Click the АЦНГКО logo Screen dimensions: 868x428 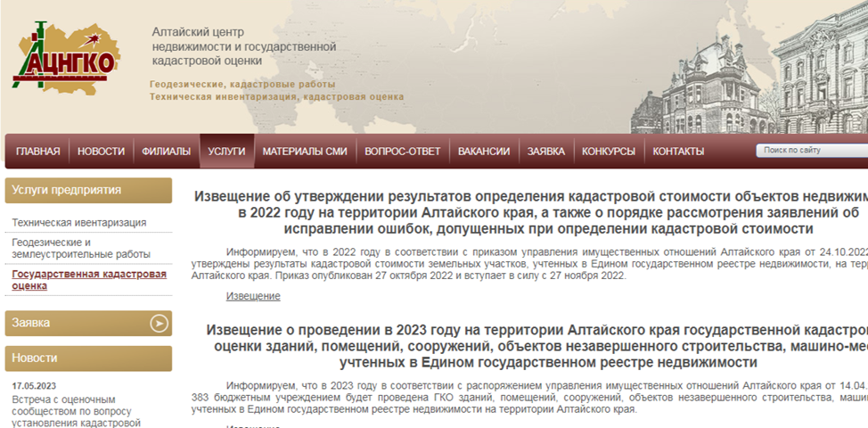click(x=67, y=58)
